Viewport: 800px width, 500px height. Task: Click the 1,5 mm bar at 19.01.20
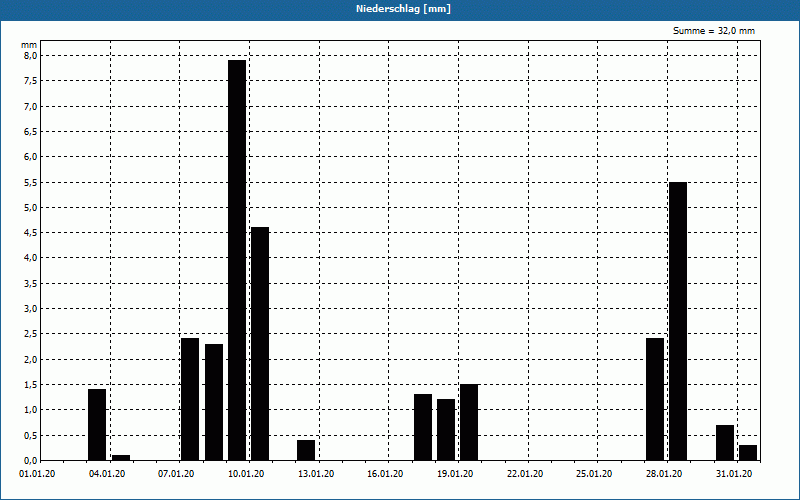(x=469, y=422)
